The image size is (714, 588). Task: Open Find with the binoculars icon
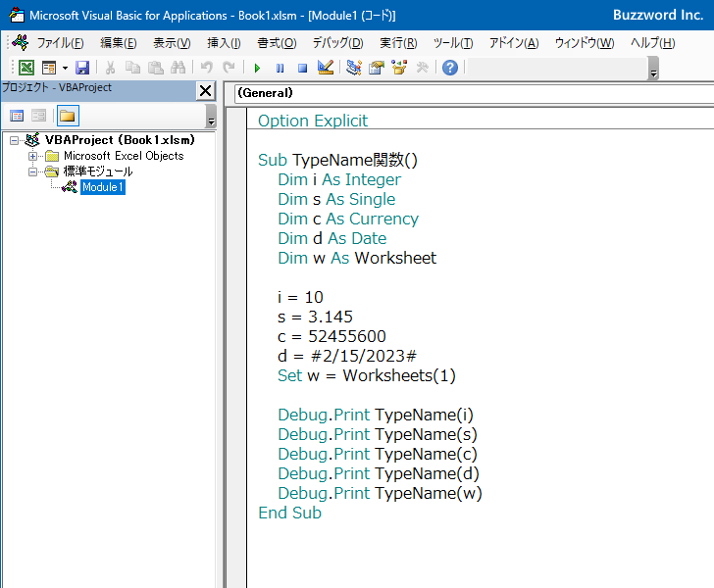tap(178, 68)
